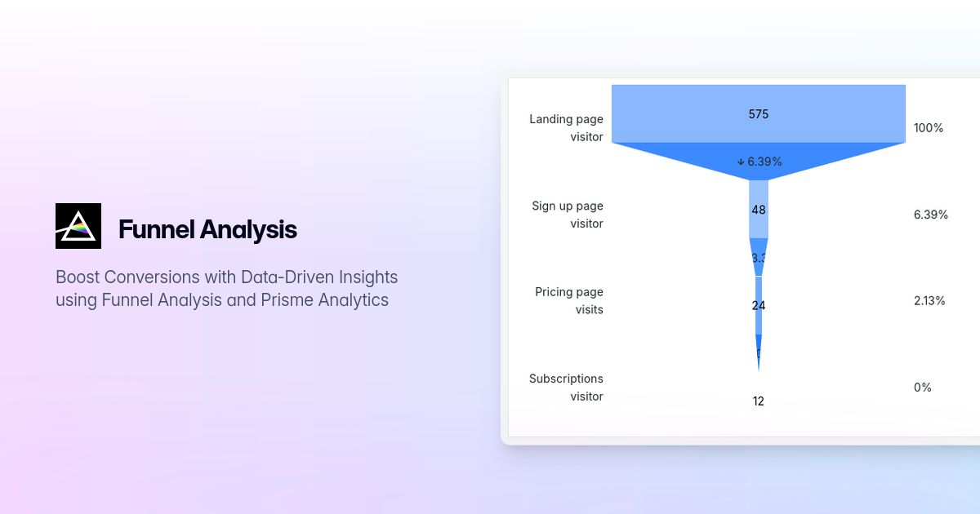The width and height of the screenshot is (980, 514).
Task: Click the Boost Conversions subtitle text
Action: [227, 288]
